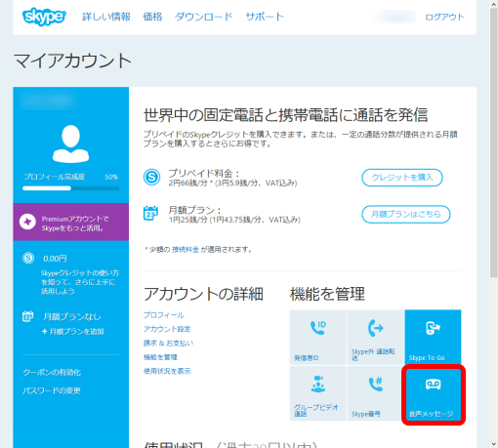This screenshot has height=448, width=498.
Task: Open the Skype外 通話転送 tile
Action: [x=376, y=337]
